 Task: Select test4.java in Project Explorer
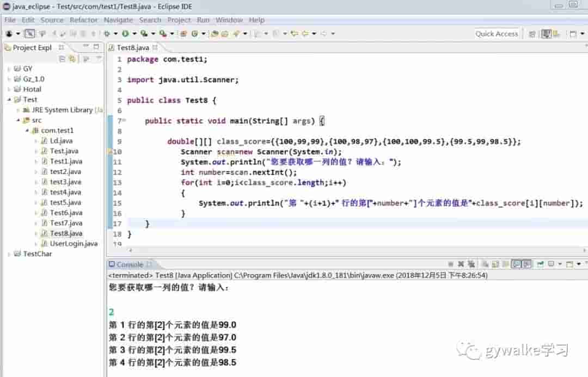point(65,192)
